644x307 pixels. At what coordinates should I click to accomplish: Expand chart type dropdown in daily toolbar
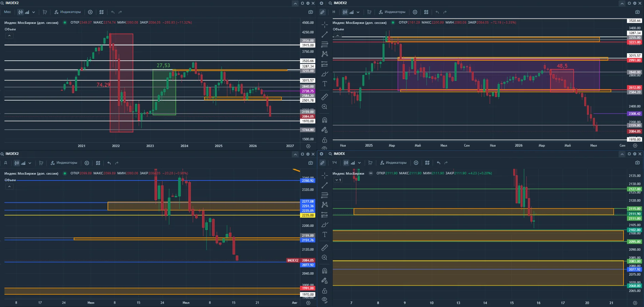[x=30, y=163]
